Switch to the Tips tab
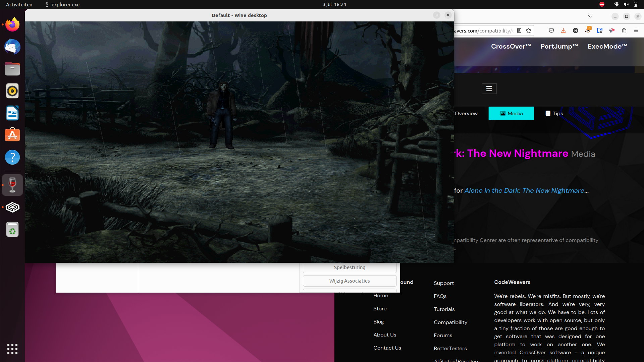The height and width of the screenshot is (362, 644). coord(553,113)
